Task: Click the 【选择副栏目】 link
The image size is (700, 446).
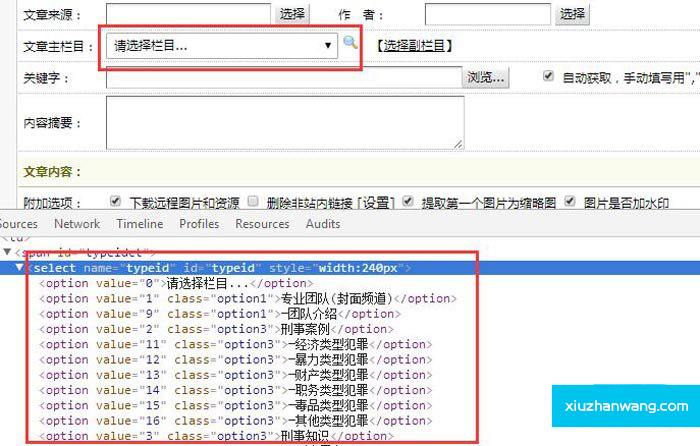Action: (x=413, y=45)
